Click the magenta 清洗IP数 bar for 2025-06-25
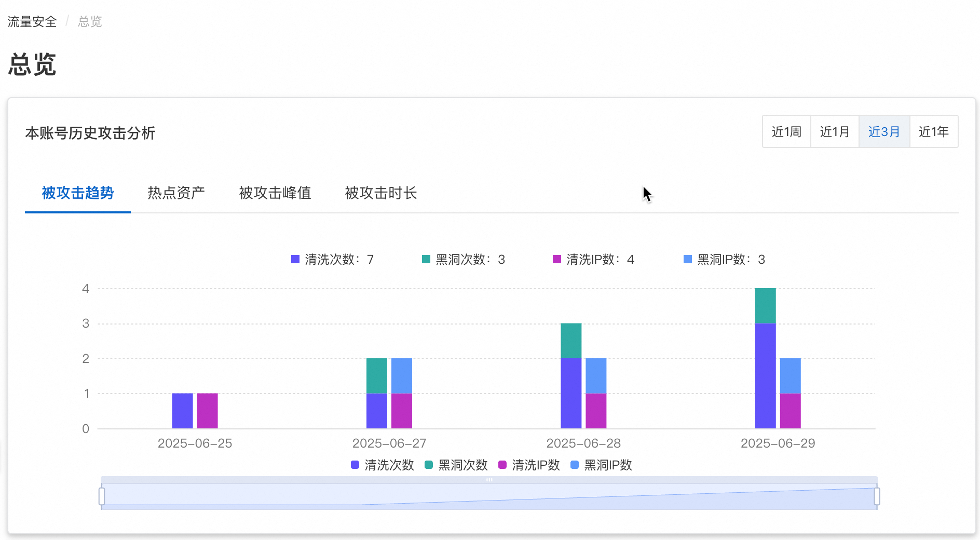 (208, 411)
